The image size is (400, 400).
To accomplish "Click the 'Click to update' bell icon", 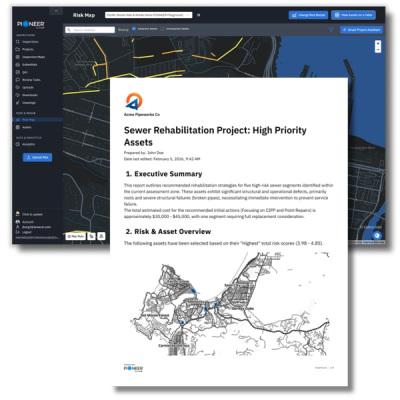I will pyautogui.click(x=18, y=214).
